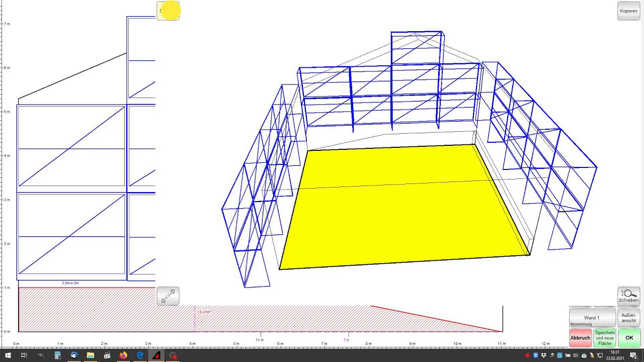Click the screen recorder taskbar icon

tap(173, 355)
